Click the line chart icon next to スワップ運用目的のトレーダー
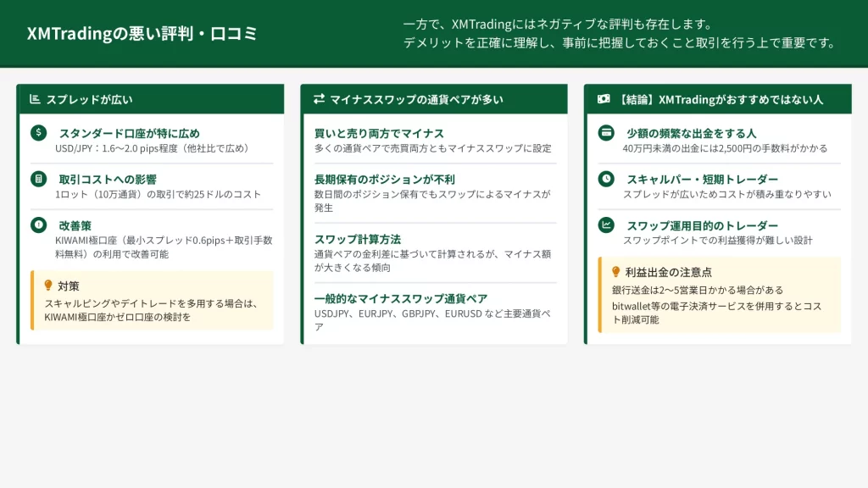Screen dimensions: 868x488 click(x=606, y=225)
